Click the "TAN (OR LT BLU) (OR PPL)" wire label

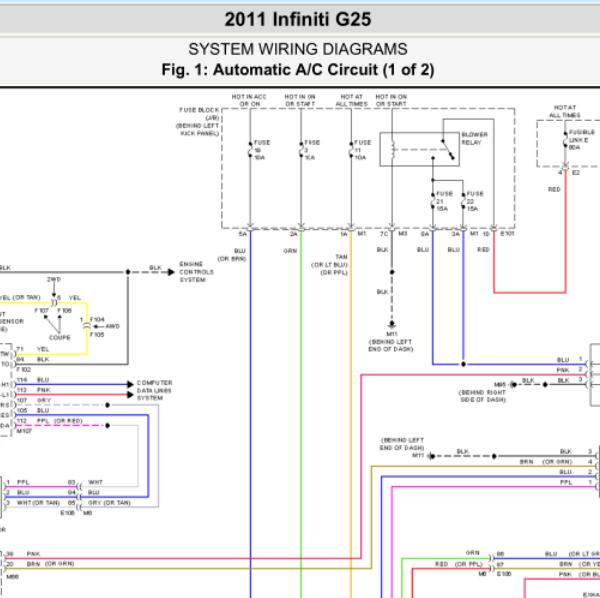click(x=330, y=265)
